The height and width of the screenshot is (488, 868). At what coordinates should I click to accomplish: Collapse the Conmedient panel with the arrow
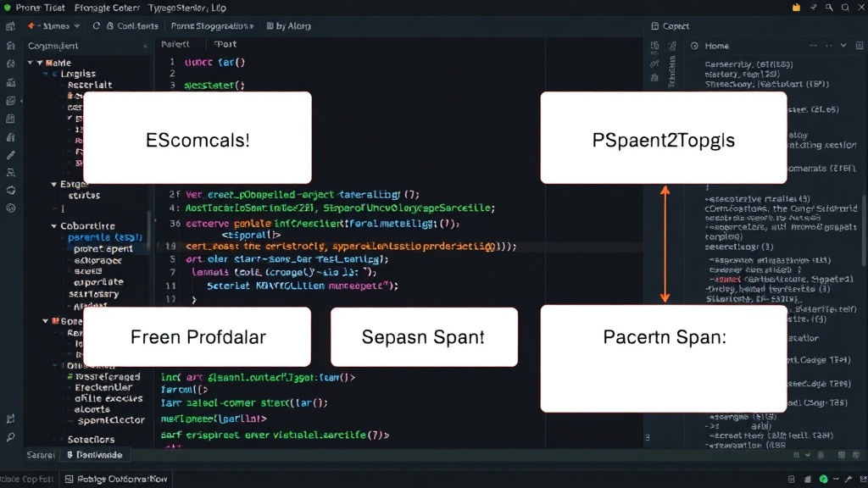point(145,46)
